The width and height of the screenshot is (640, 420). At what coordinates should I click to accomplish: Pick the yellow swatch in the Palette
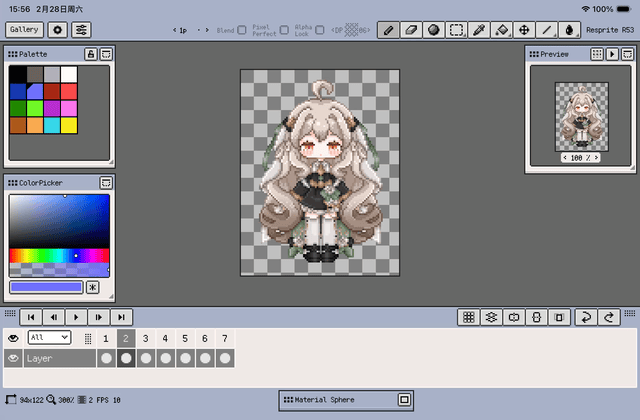[x=69, y=126]
